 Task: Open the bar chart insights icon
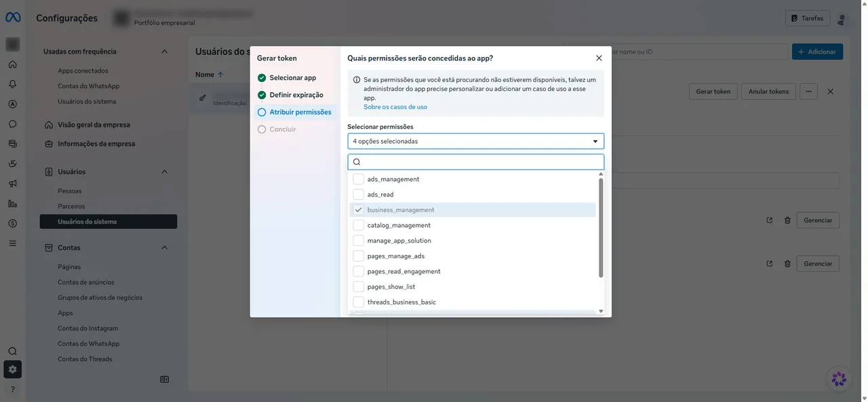pyautogui.click(x=12, y=203)
